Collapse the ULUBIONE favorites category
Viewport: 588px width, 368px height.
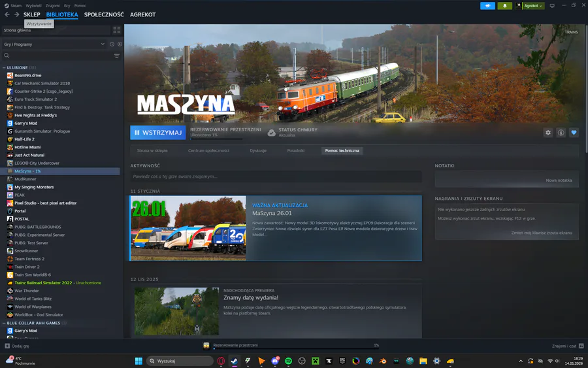tap(4, 68)
